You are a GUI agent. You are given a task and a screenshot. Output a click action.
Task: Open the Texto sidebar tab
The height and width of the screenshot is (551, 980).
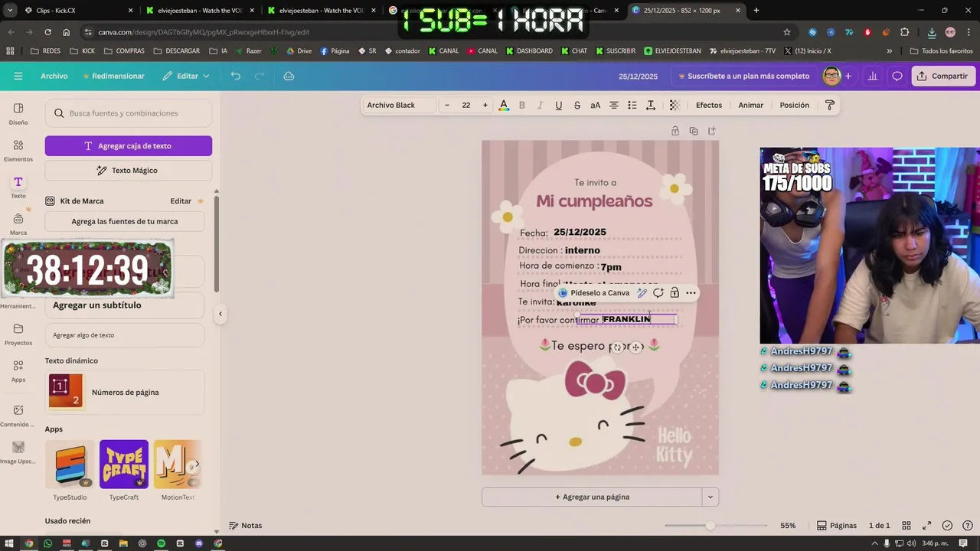click(x=18, y=187)
